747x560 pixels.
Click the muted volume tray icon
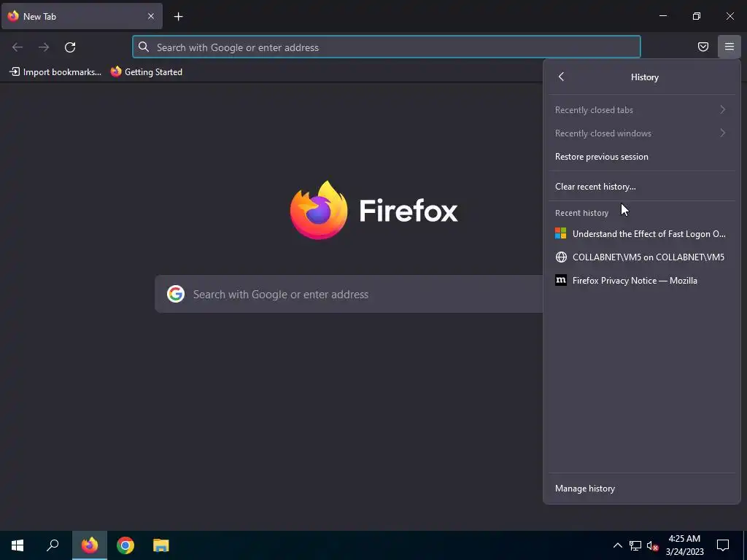coord(652,545)
